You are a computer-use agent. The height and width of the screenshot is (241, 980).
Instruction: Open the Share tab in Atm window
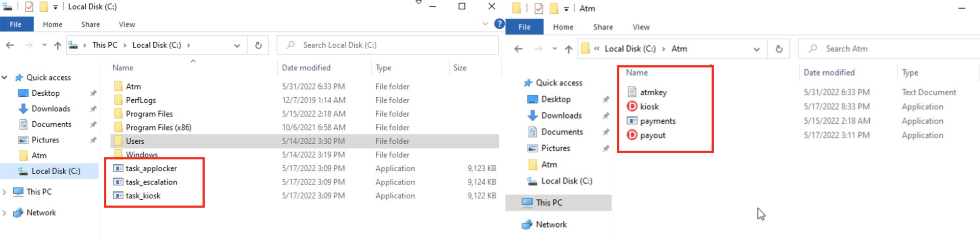[x=603, y=27]
